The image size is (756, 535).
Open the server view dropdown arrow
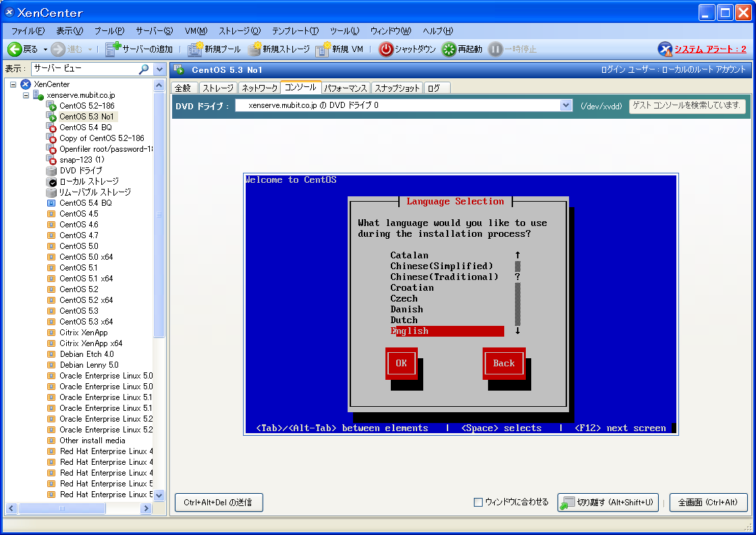pyautogui.click(x=159, y=69)
